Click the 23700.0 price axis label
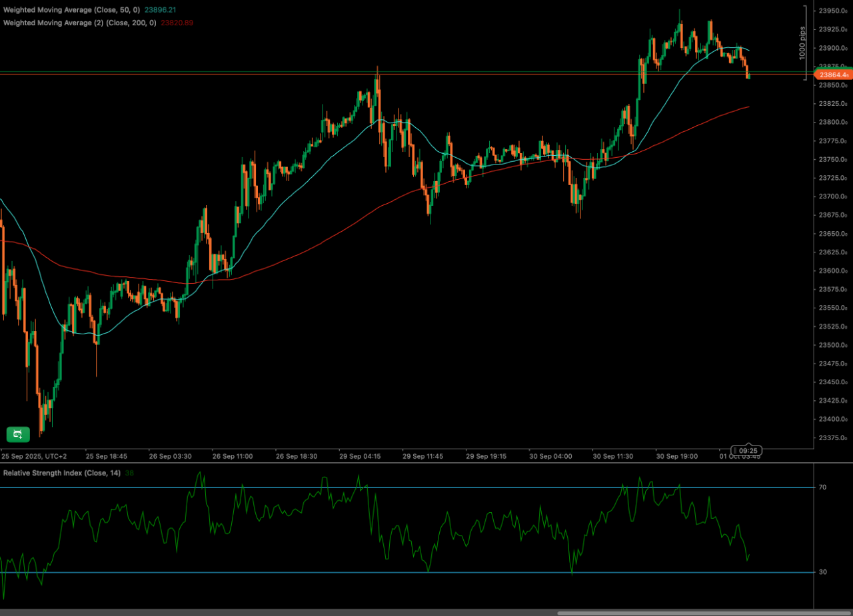The image size is (853, 616). tap(833, 196)
